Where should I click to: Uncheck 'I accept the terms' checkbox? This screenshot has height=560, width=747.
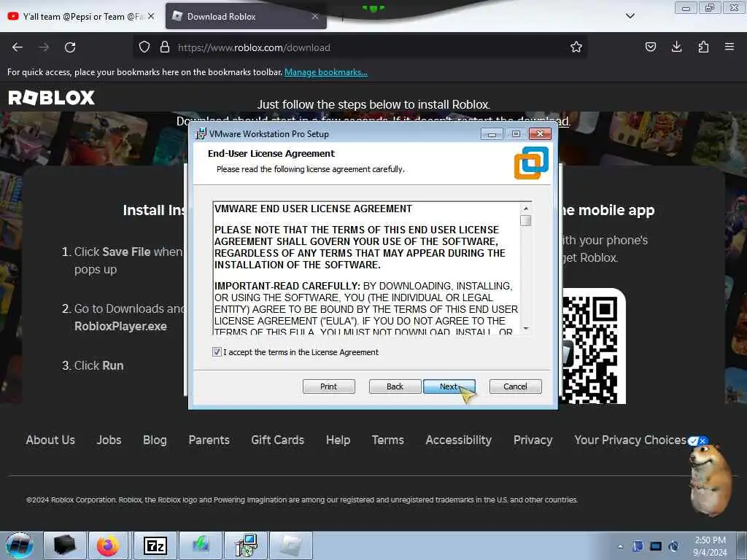tap(217, 352)
